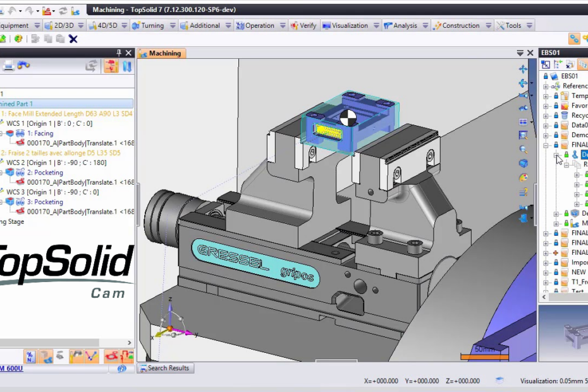The width and height of the screenshot is (588, 392).
Task: Expand the dropdown arrow next to Analysis
Action: [426, 25]
